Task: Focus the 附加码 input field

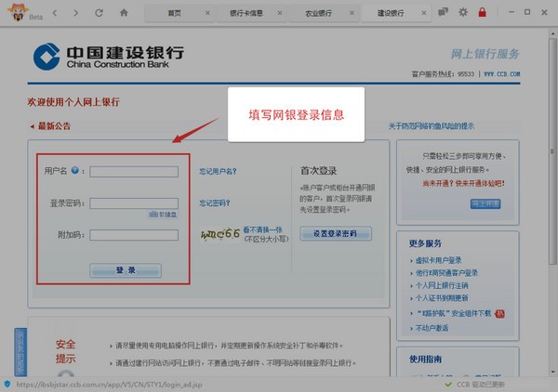Action: [x=134, y=235]
